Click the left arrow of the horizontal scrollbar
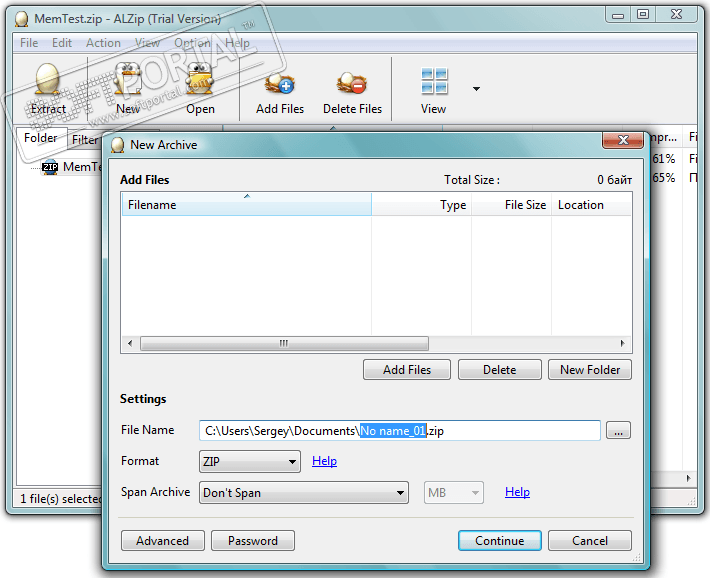 (x=130, y=343)
